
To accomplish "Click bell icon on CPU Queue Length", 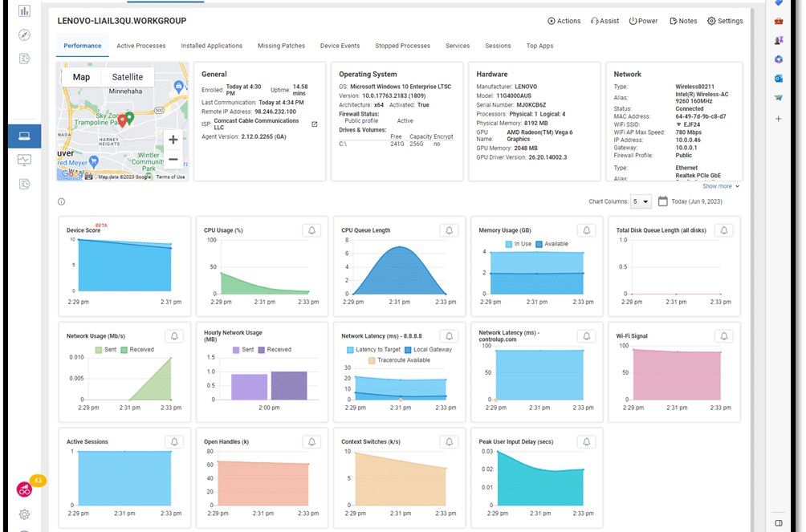I will pos(449,230).
